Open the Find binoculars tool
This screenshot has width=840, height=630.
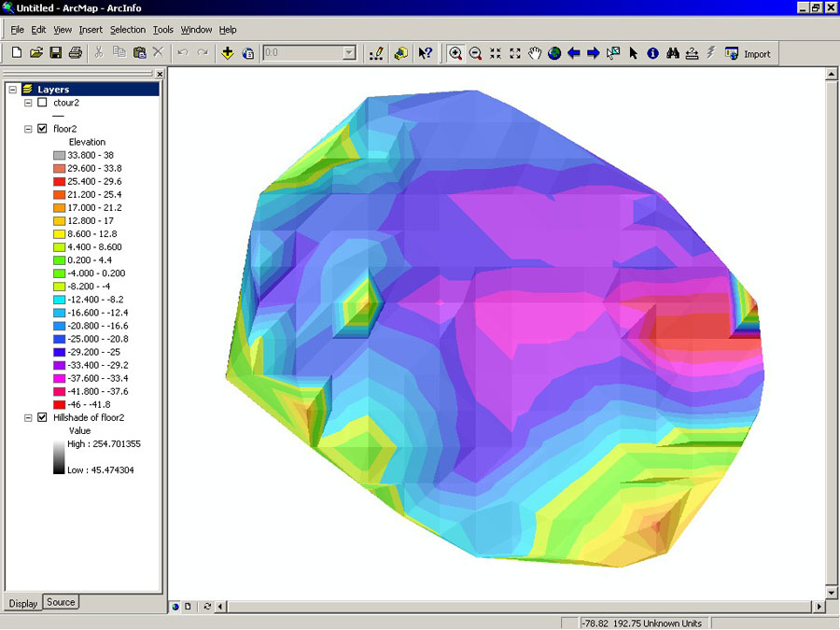tap(673, 53)
